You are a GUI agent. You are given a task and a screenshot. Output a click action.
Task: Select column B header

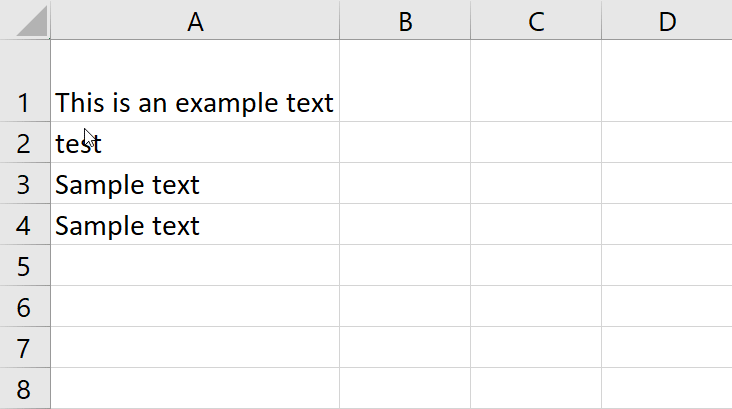(405, 20)
